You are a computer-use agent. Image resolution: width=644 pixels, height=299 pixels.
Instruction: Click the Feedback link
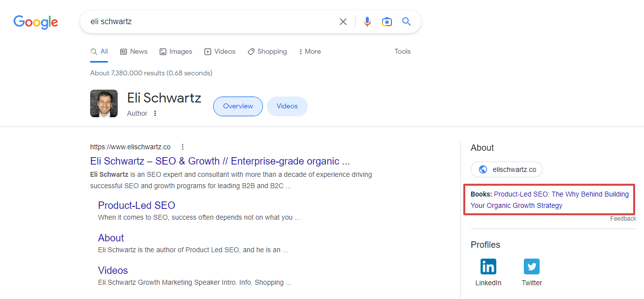tap(623, 219)
